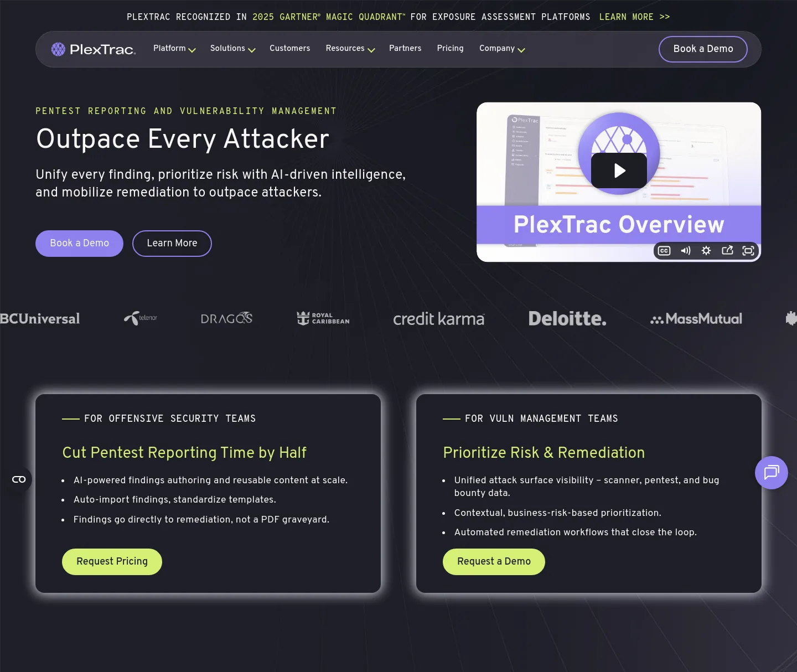The width and height of the screenshot is (797, 672).
Task: Click the Outpace Every Attacker heading
Action: (x=183, y=138)
